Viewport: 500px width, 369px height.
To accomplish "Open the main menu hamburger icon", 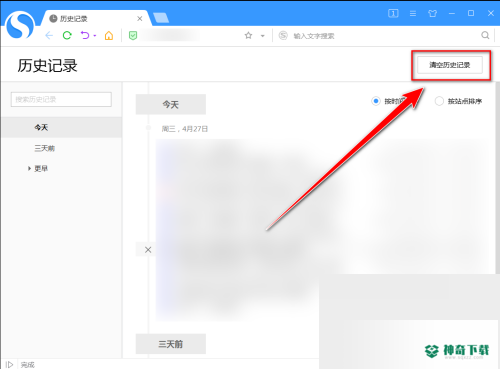I will tap(413, 13).
